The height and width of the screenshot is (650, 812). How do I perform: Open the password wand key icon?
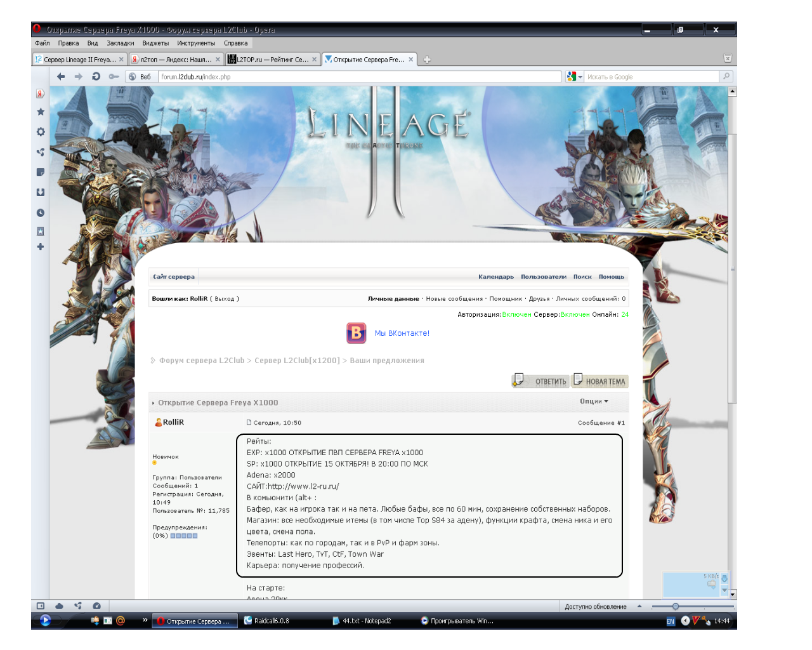pos(114,77)
